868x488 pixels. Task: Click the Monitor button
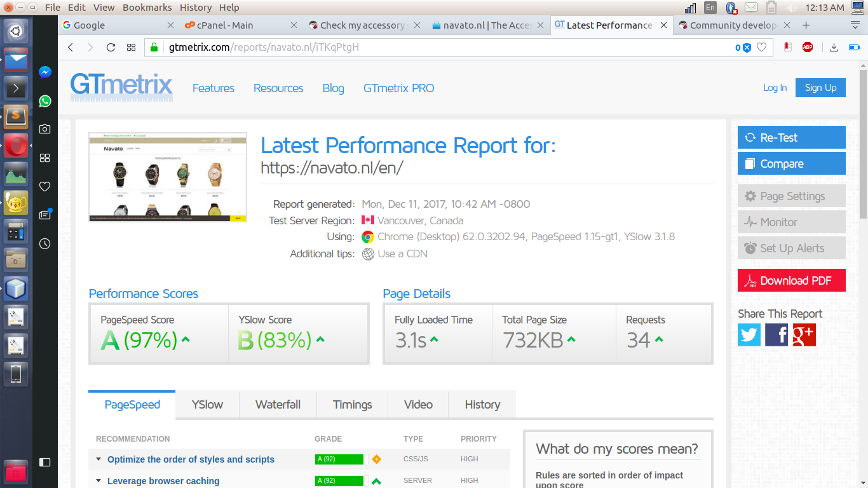[792, 222]
